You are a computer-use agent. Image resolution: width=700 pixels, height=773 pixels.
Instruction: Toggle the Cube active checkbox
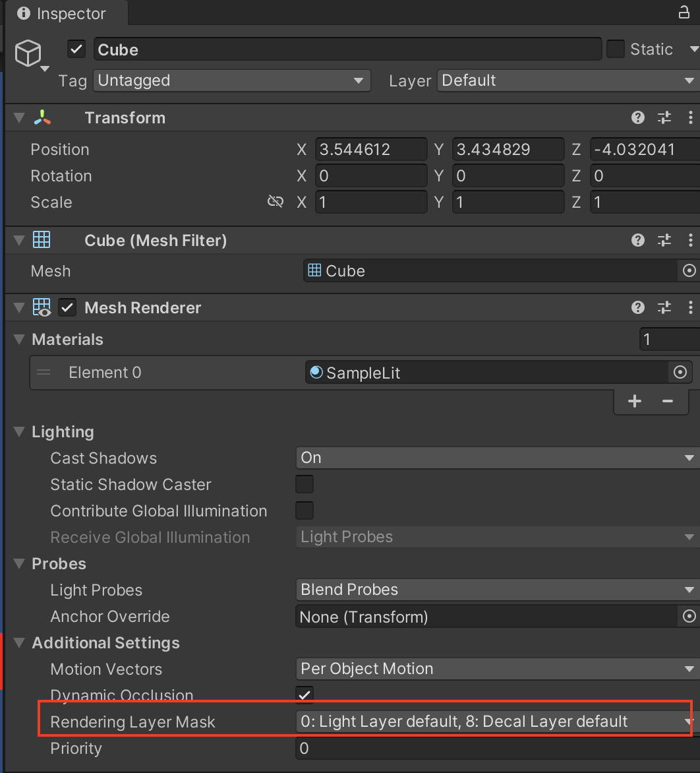(76, 49)
